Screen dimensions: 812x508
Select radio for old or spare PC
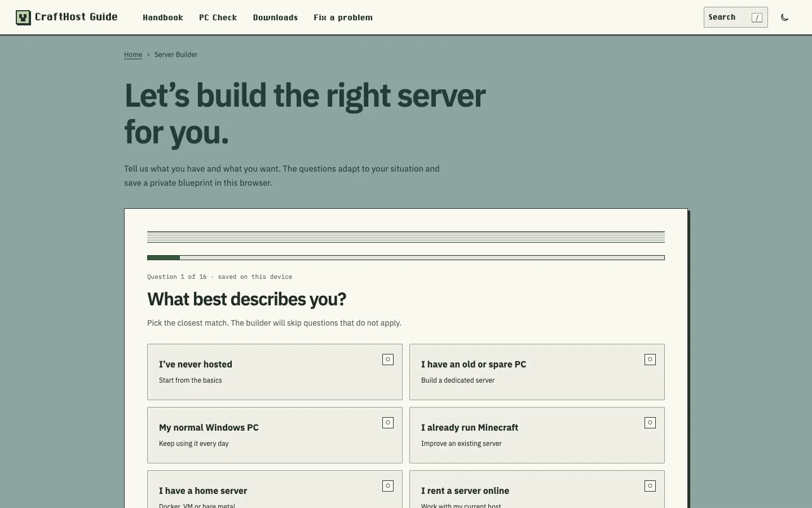(x=650, y=360)
